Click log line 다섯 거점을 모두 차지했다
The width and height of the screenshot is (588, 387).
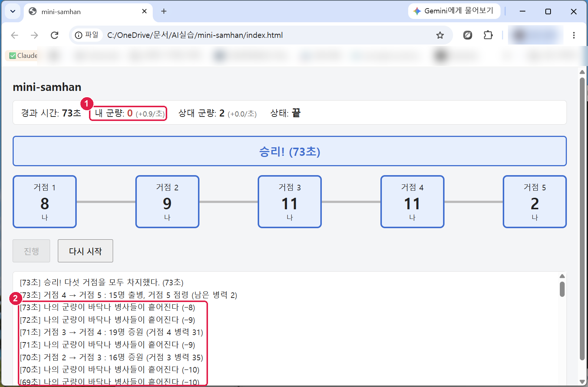102,282
